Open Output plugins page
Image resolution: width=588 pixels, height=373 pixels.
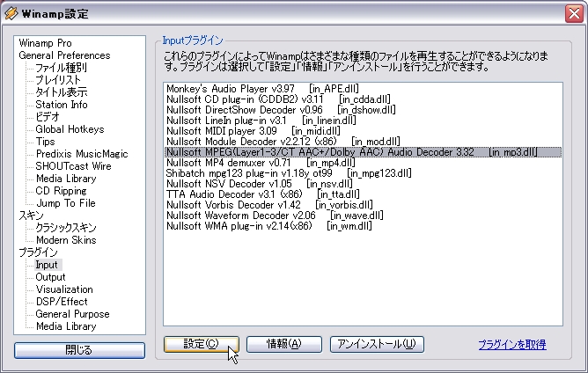pos(51,277)
